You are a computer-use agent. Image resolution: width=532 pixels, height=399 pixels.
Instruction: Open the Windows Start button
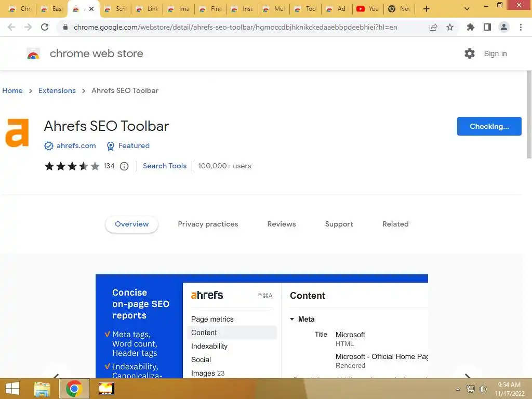point(12,389)
